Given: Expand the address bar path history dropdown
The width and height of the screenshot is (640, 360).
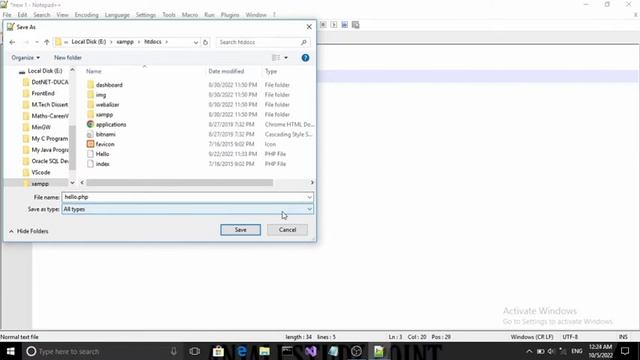Looking at the screenshot, I should pyautogui.click(x=196, y=42).
